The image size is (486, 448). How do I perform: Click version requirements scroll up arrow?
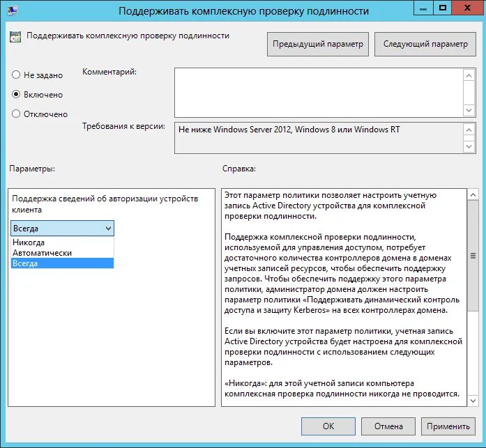tap(469, 130)
